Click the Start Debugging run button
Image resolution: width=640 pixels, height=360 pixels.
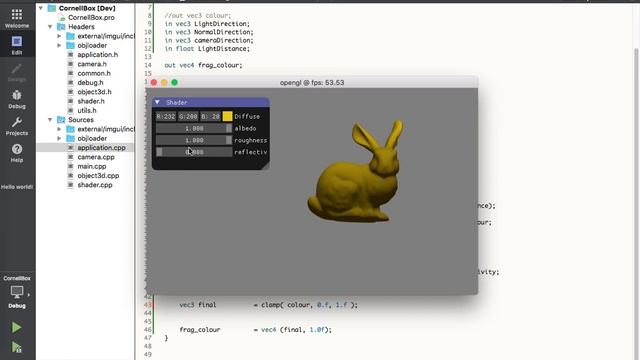coord(16,347)
